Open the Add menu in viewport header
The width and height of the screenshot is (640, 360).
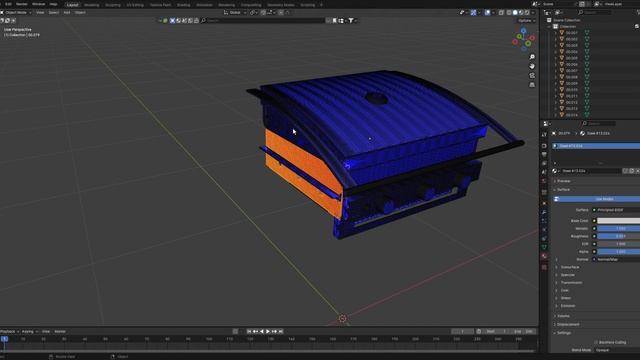67,13
